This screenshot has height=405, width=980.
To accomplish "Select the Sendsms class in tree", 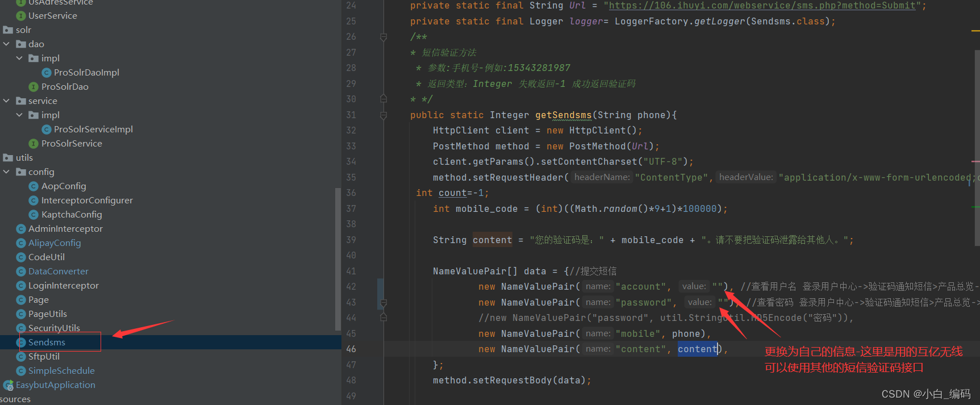I will point(47,342).
